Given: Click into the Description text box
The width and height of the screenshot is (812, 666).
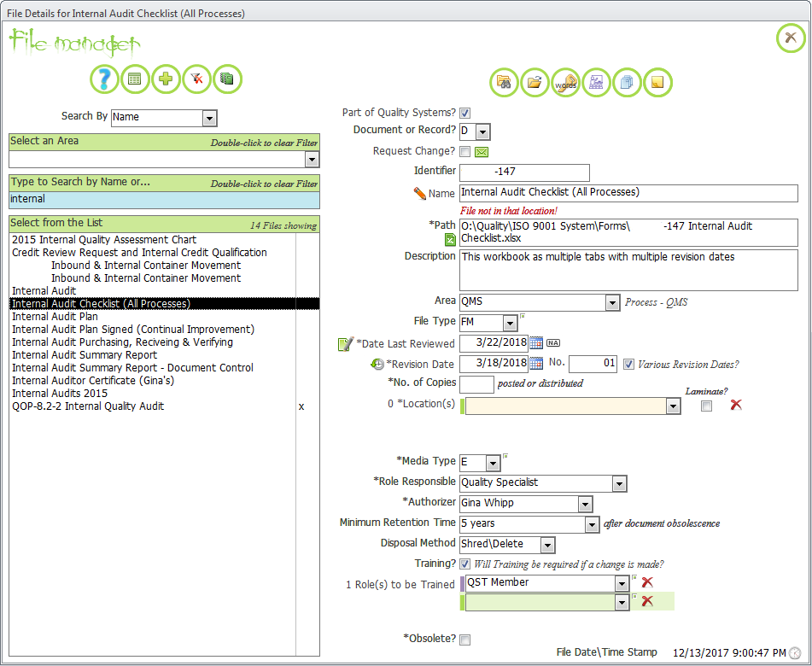Looking at the screenshot, I should [628, 270].
